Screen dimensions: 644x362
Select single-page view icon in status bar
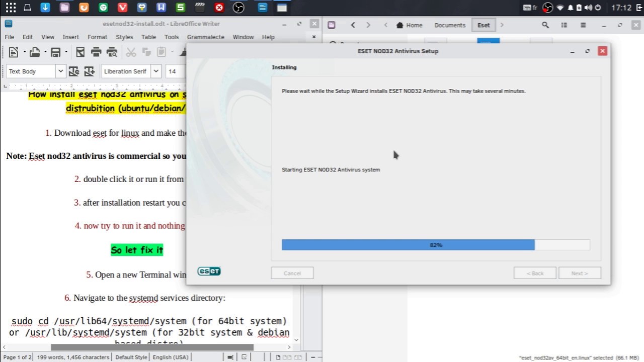pyautogui.click(x=278, y=357)
